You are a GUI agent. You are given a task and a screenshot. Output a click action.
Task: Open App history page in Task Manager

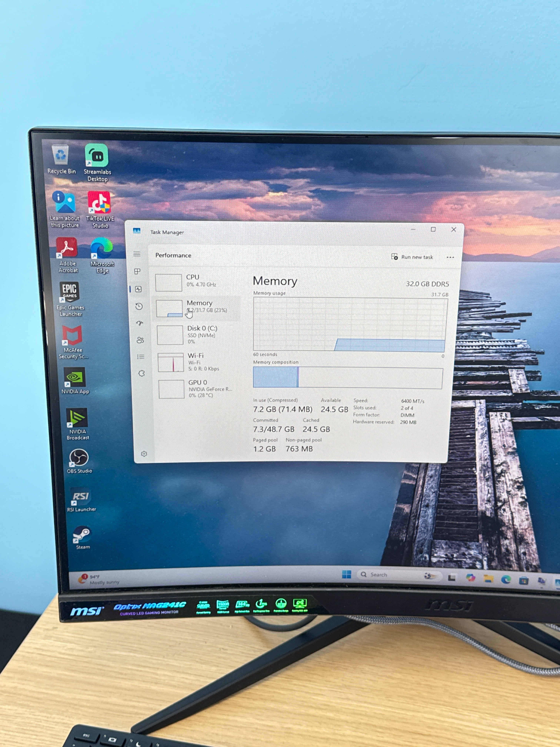tap(139, 306)
